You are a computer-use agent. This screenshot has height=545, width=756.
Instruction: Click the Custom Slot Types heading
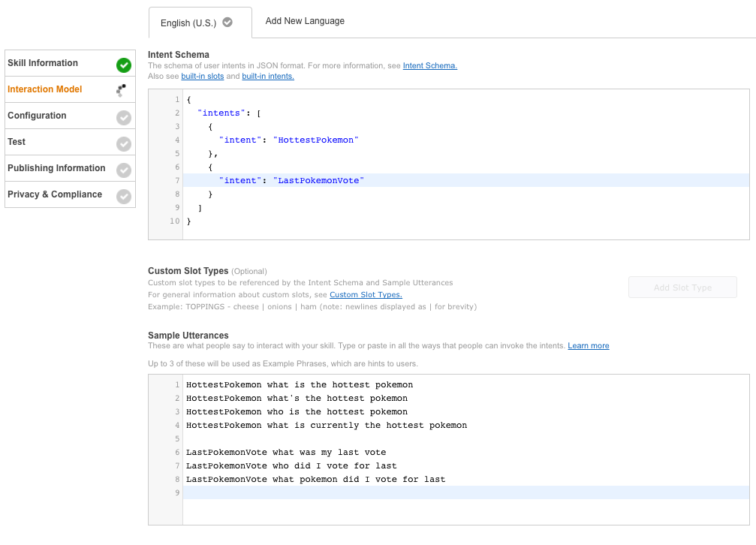pyautogui.click(x=188, y=271)
